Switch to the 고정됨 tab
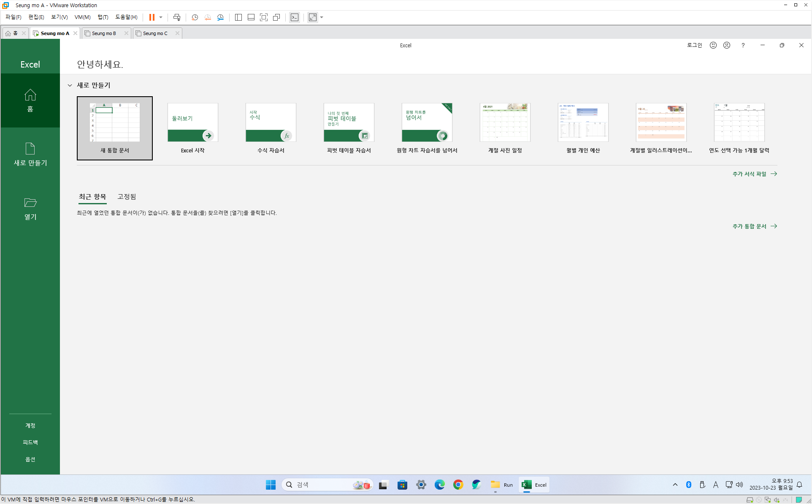The image size is (812, 504). (x=127, y=197)
